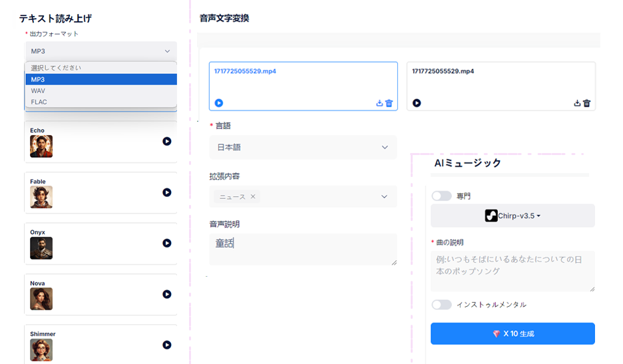Open the Chirp-v3.5 model selector
The image size is (623, 364).
point(513,216)
